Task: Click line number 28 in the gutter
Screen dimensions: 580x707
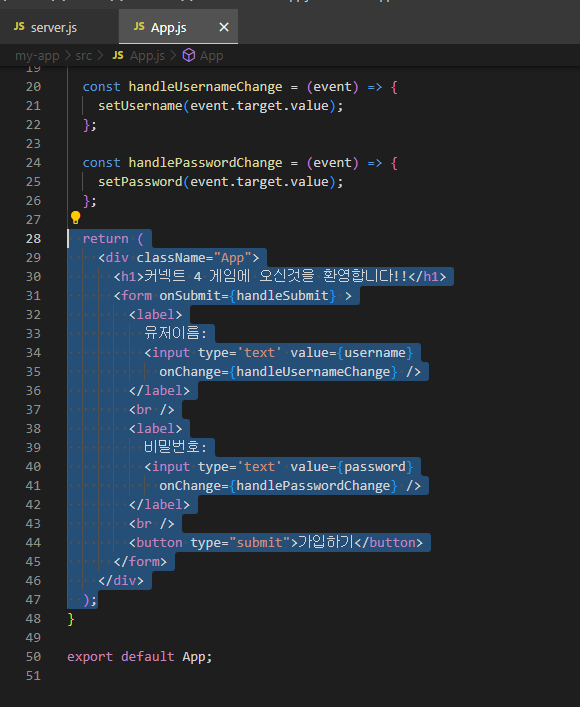Action: coord(33,239)
